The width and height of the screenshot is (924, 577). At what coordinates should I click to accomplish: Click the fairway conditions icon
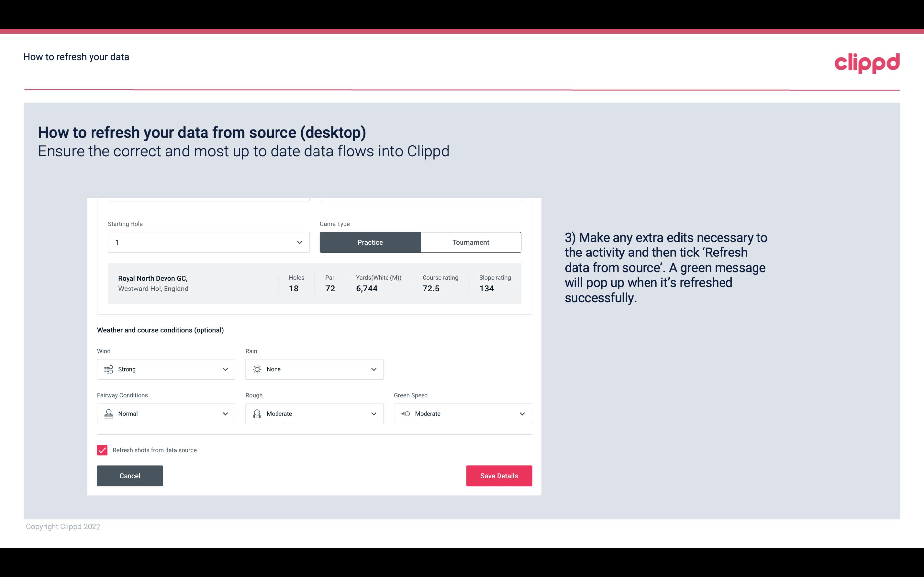(x=108, y=414)
